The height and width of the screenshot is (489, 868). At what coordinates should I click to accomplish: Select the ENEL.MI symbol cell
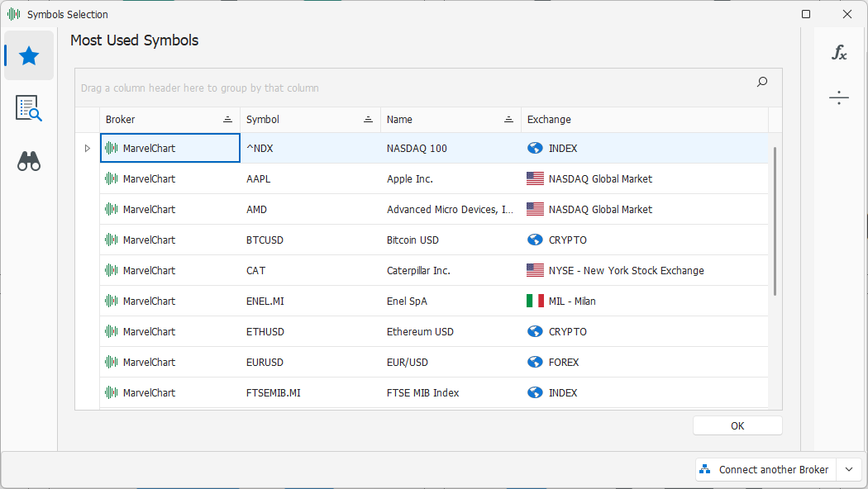click(x=311, y=301)
